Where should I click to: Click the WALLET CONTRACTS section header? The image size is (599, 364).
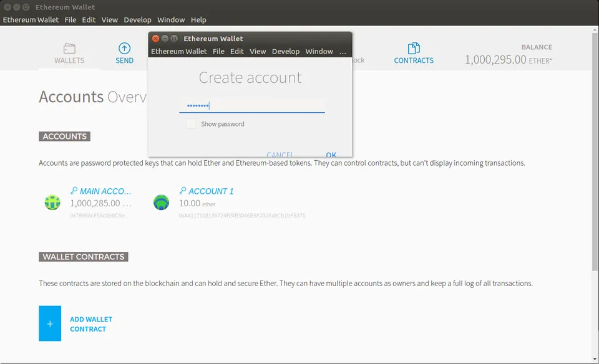[x=83, y=257]
